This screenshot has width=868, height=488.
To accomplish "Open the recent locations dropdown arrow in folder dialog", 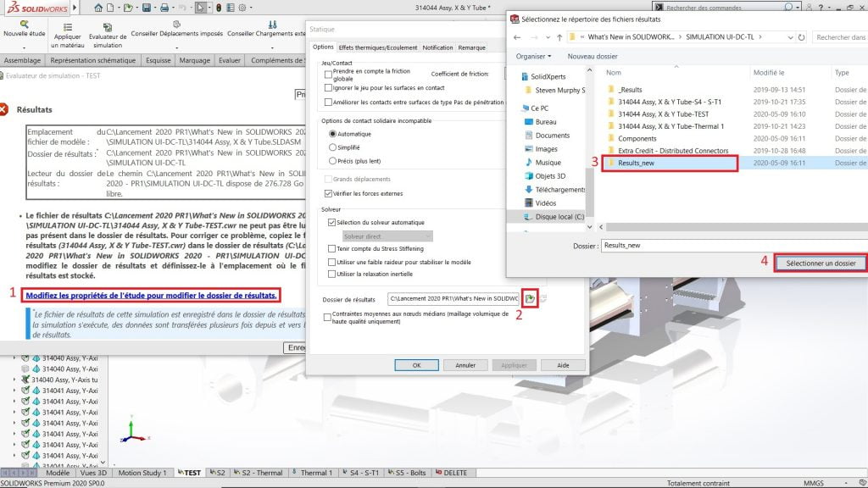I will (x=548, y=37).
